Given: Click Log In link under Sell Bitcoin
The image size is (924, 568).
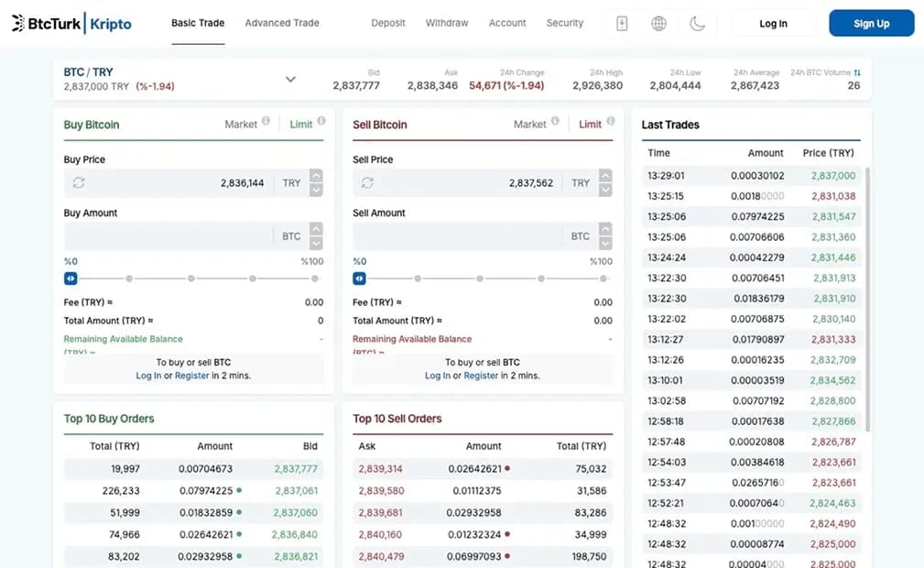Looking at the screenshot, I should click(438, 376).
